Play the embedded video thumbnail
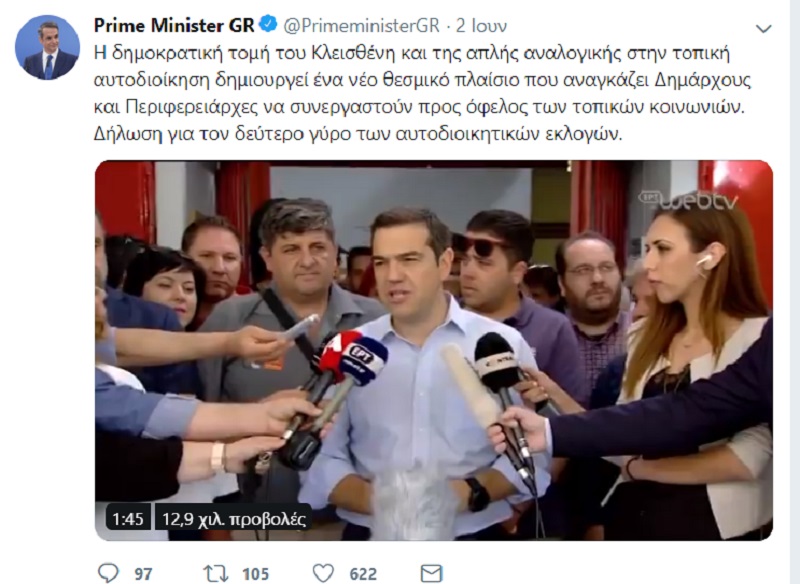Screen dimensions: 800x584 [x=434, y=350]
